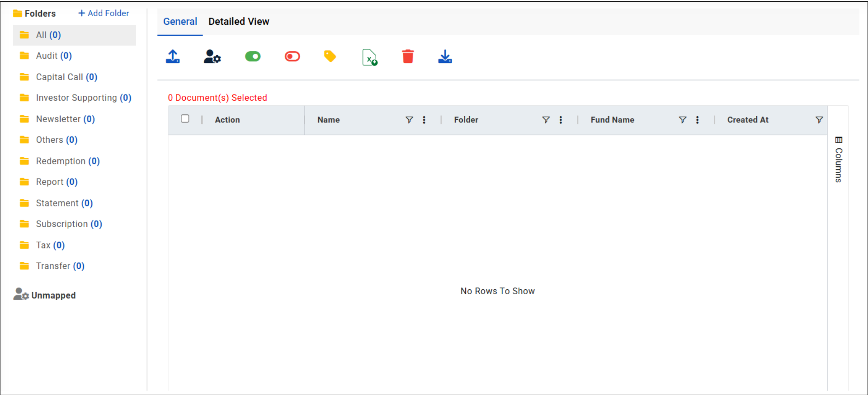
Task: Select the General tab
Action: click(x=180, y=22)
